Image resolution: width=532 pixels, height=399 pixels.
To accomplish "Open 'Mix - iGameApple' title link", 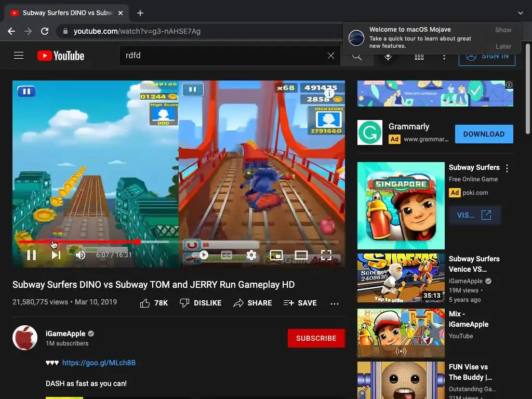I will click(469, 319).
